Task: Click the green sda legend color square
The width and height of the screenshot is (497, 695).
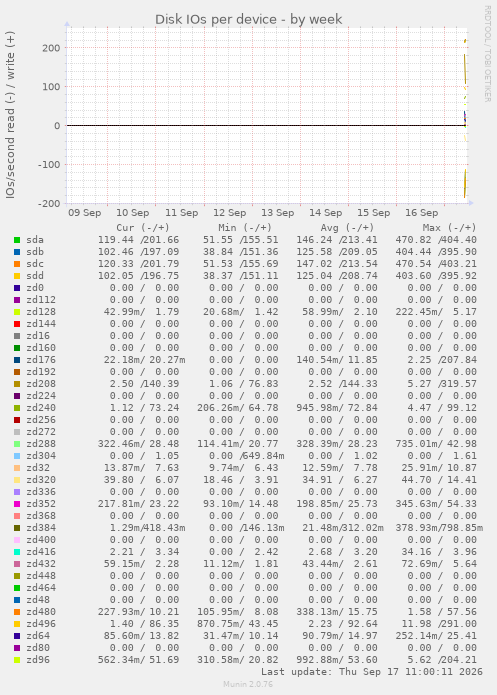Action: pyautogui.click(x=17, y=240)
